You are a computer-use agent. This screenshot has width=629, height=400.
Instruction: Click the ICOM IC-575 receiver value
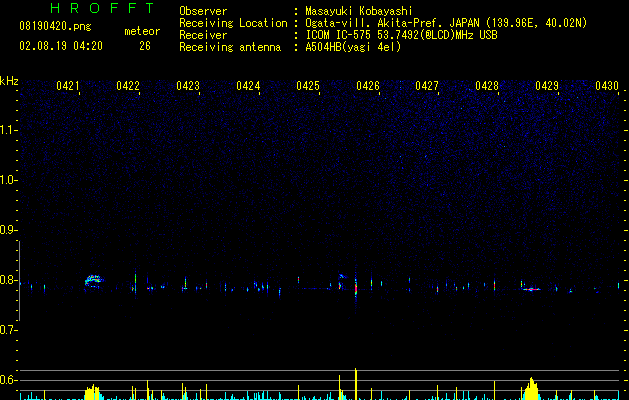click(x=401, y=35)
